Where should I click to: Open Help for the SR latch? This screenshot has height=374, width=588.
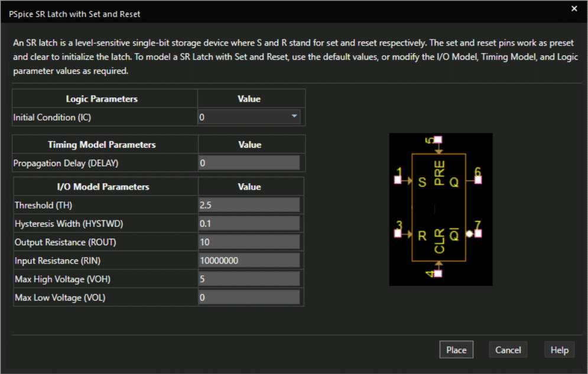[x=559, y=349]
